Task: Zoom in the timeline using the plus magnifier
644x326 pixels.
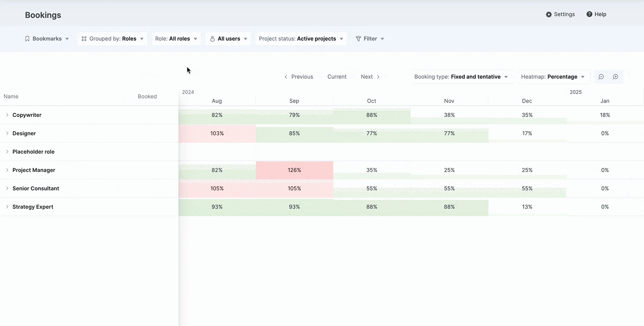Action: point(615,77)
